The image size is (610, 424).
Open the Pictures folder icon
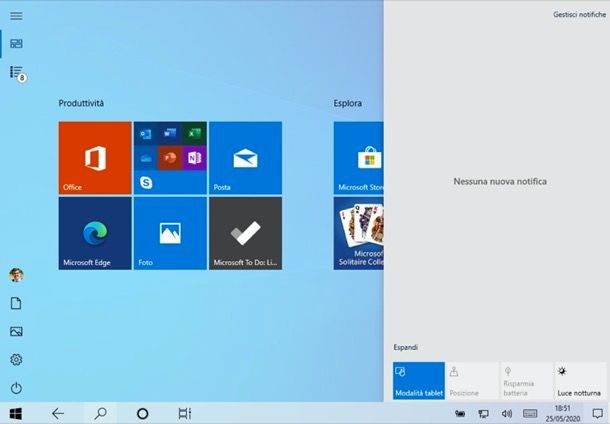[16, 331]
